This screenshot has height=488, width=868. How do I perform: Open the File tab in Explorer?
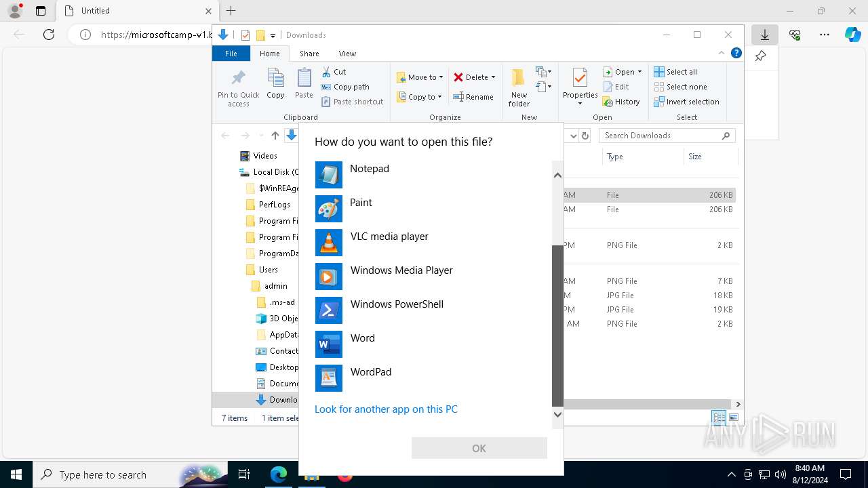pyautogui.click(x=231, y=54)
